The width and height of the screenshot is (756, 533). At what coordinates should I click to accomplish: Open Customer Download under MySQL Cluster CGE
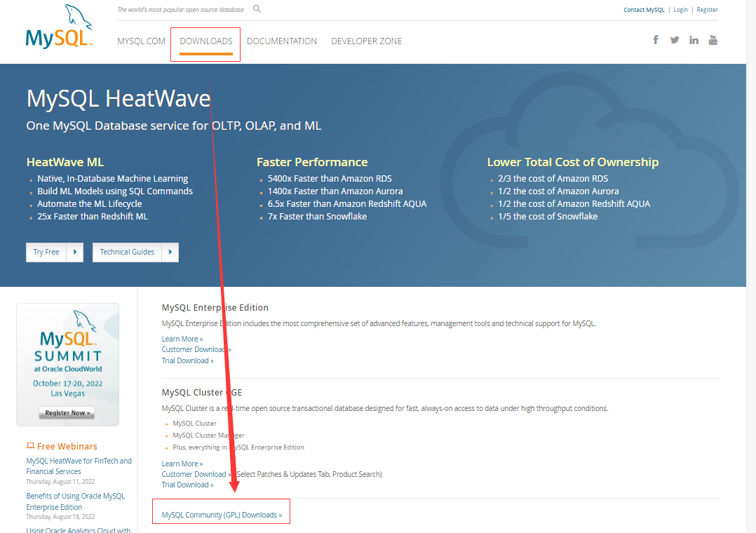pos(196,474)
